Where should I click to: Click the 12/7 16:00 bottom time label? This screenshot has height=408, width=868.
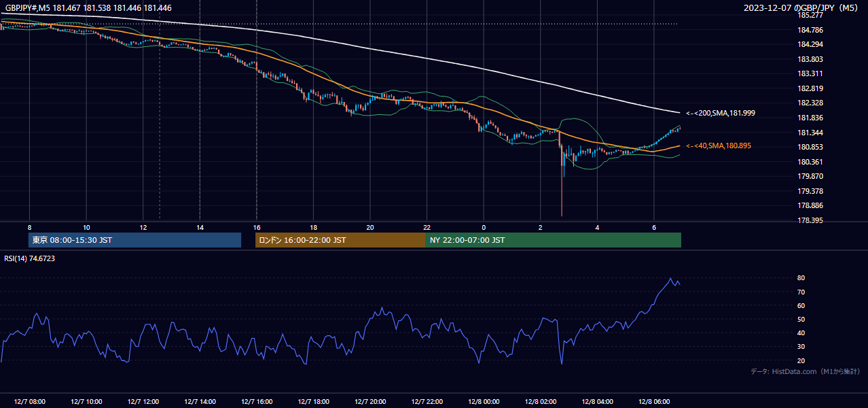point(256,402)
